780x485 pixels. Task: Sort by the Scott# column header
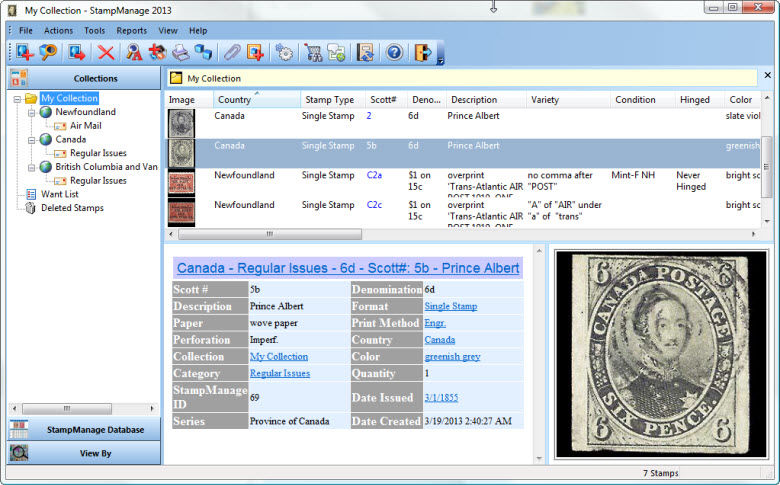pos(387,99)
